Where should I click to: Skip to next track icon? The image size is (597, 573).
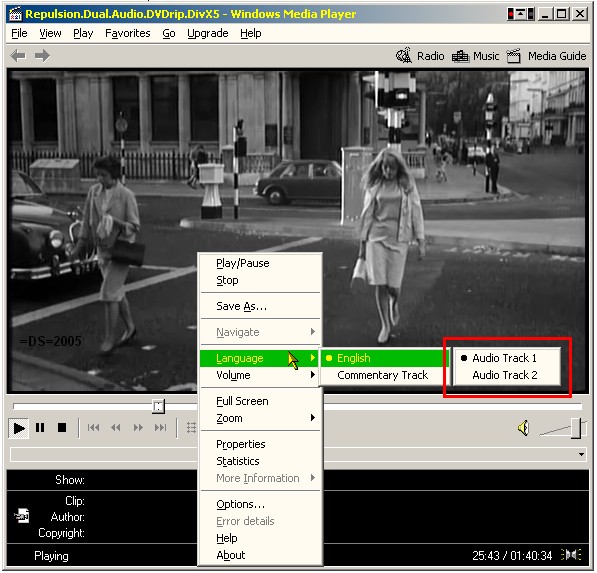[160, 428]
